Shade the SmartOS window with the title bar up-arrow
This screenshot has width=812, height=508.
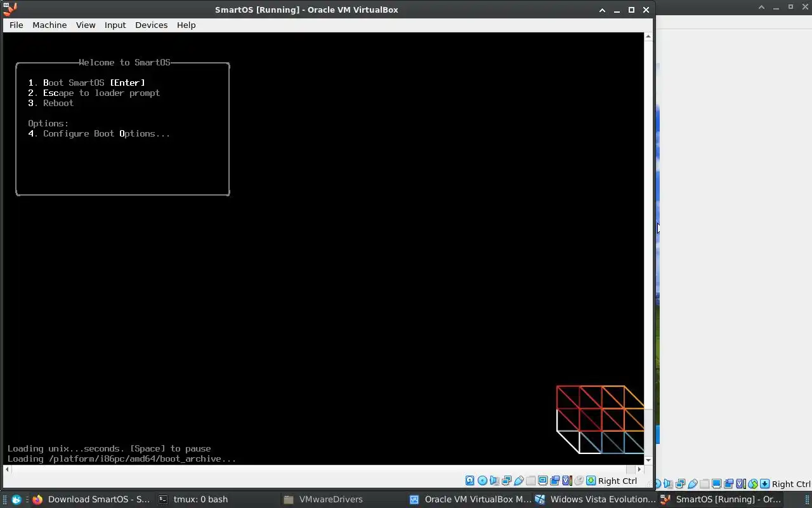click(602, 10)
